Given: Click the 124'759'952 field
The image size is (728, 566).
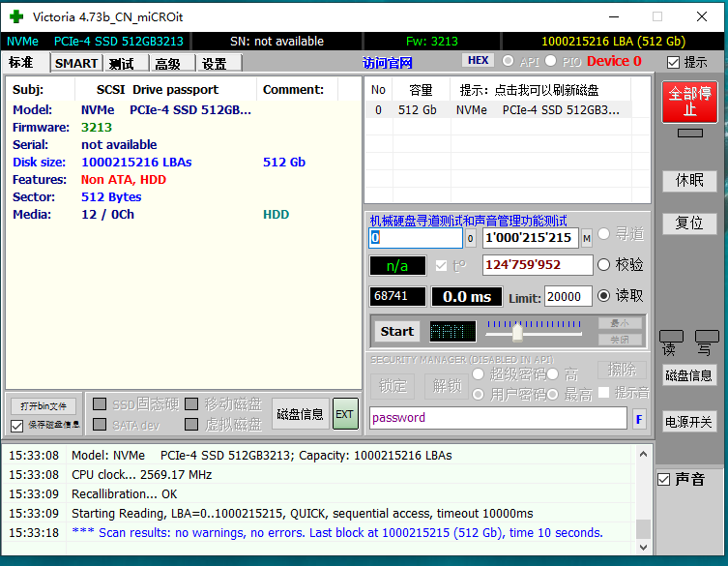Looking at the screenshot, I should pyautogui.click(x=538, y=265).
